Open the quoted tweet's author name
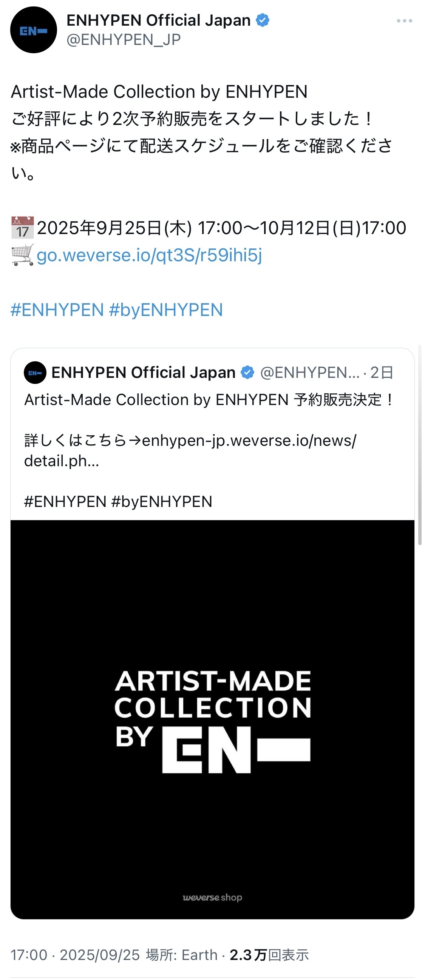425x980 pixels. (143, 373)
